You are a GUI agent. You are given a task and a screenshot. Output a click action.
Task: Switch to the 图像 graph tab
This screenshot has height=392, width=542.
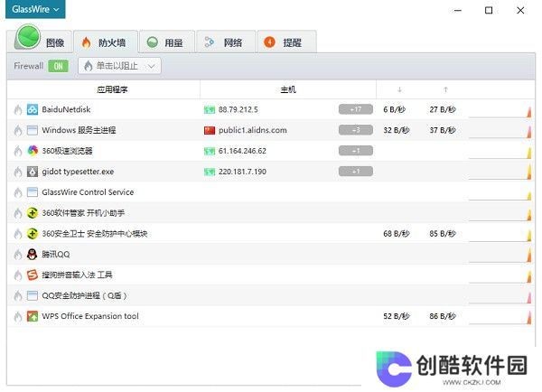coord(40,41)
